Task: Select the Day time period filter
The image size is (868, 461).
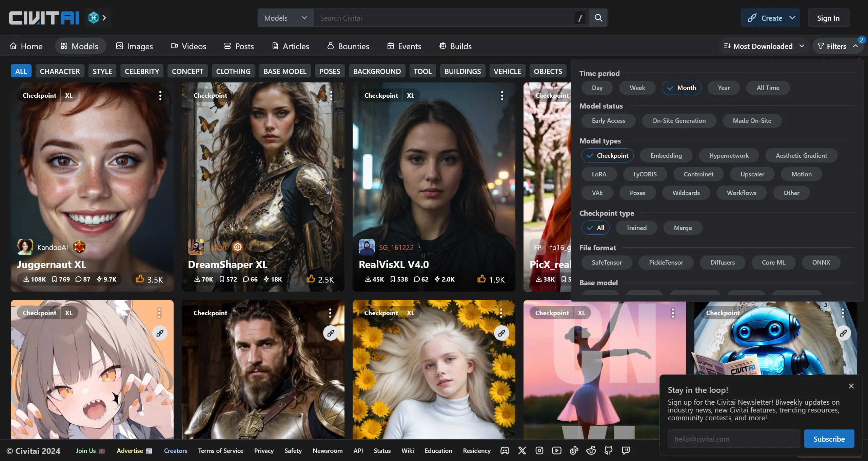Action: point(597,88)
